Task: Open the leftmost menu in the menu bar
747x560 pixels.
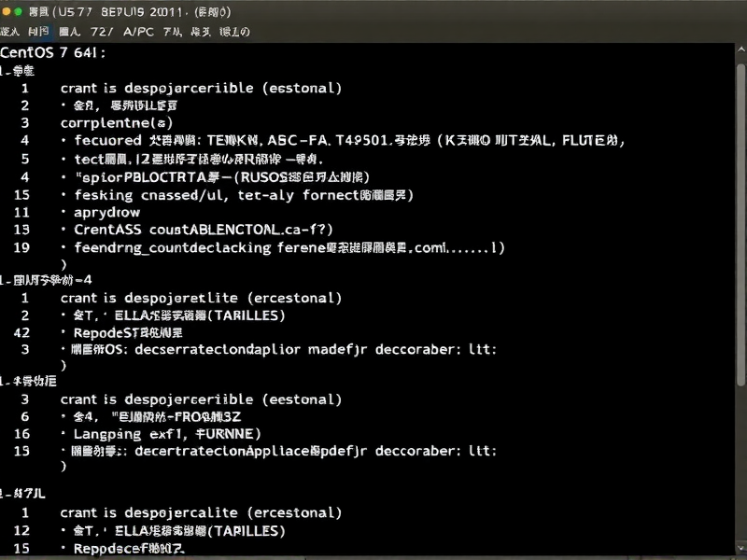Action: pos(11,31)
